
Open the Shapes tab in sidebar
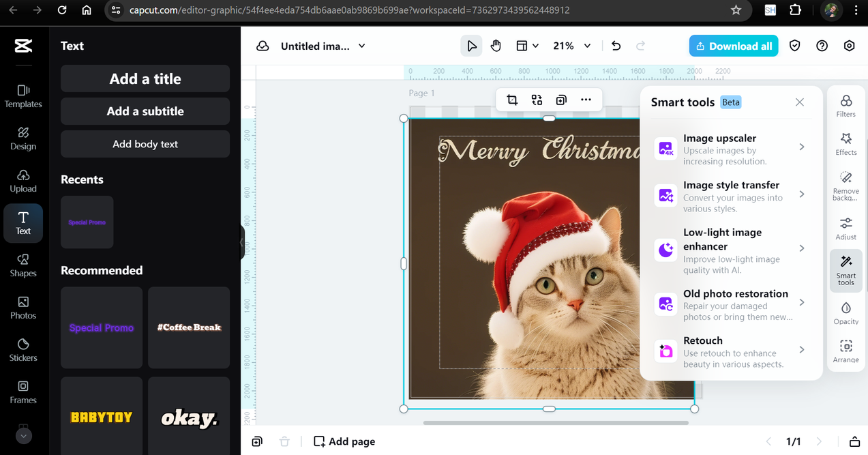pyautogui.click(x=23, y=265)
